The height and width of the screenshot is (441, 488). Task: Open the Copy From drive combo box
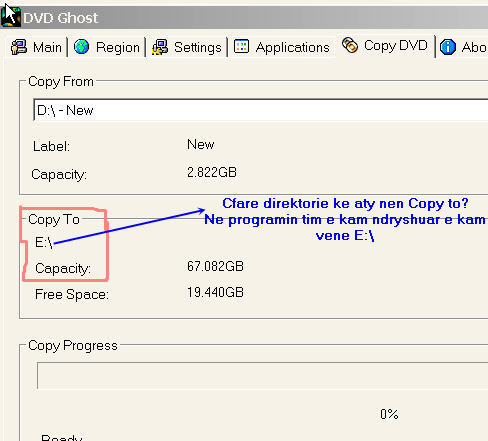click(x=261, y=110)
